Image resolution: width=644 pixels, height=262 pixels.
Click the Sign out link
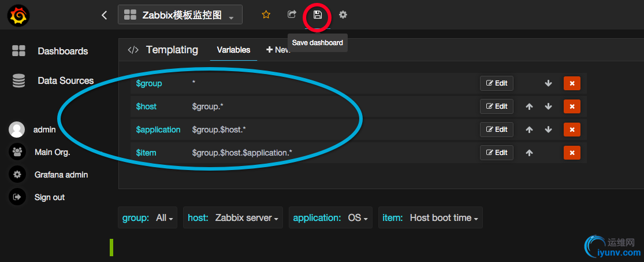coord(50,197)
